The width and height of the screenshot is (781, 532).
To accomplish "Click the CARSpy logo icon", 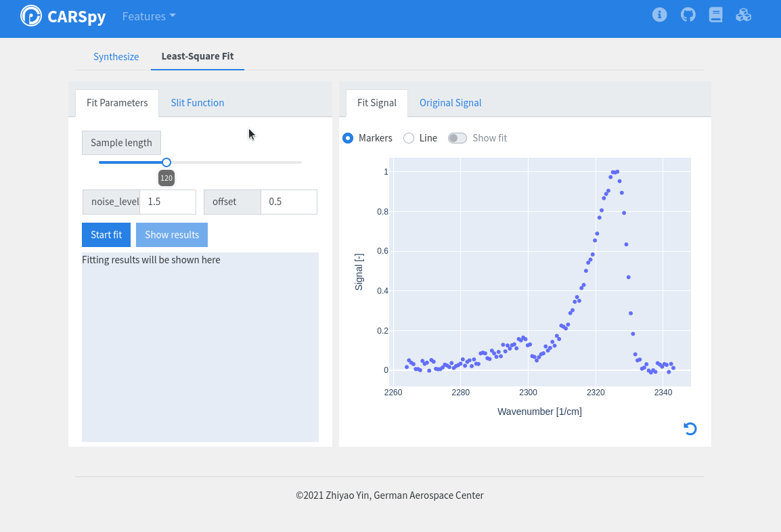I will coord(31,16).
